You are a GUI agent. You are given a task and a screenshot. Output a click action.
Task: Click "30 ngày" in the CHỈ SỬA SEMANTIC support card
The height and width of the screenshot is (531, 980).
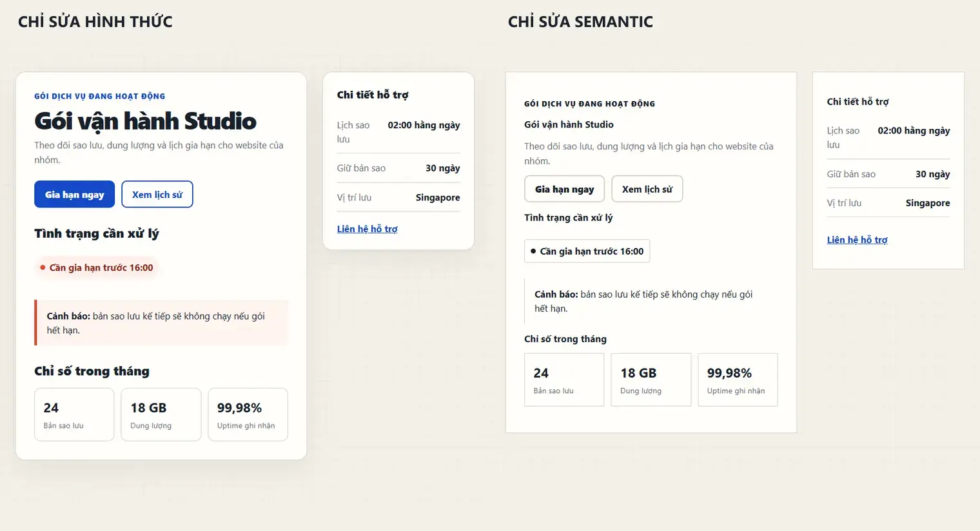click(x=932, y=174)
